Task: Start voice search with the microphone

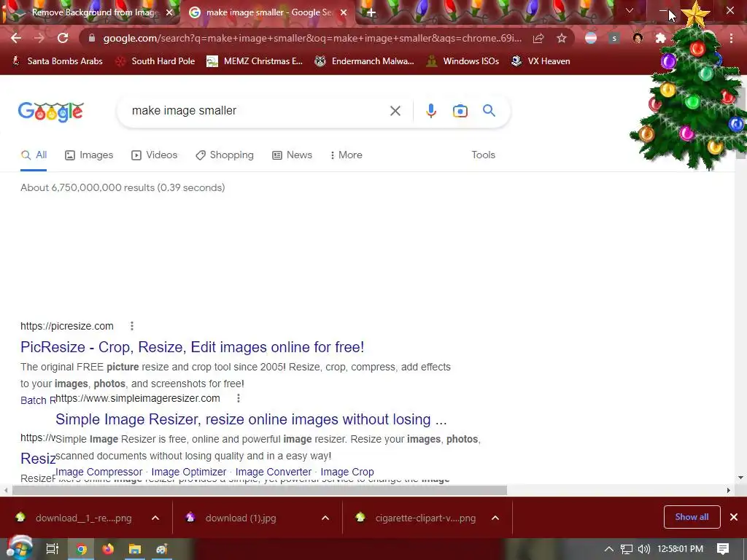Action: (x=430, y=111)
